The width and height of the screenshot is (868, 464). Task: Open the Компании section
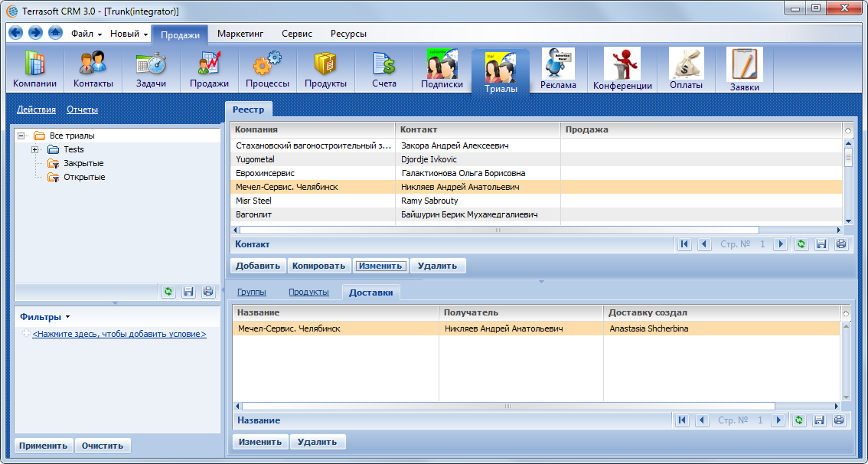35,70
